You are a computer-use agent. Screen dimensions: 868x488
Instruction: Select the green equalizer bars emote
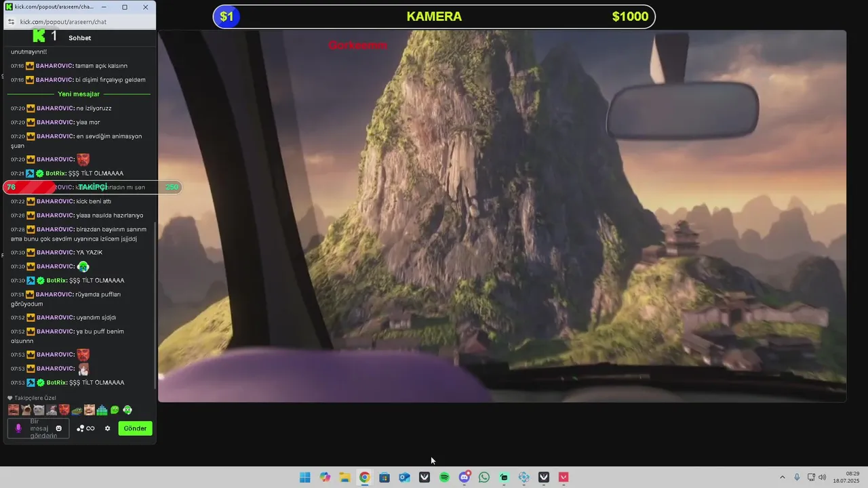pos(102,410)
